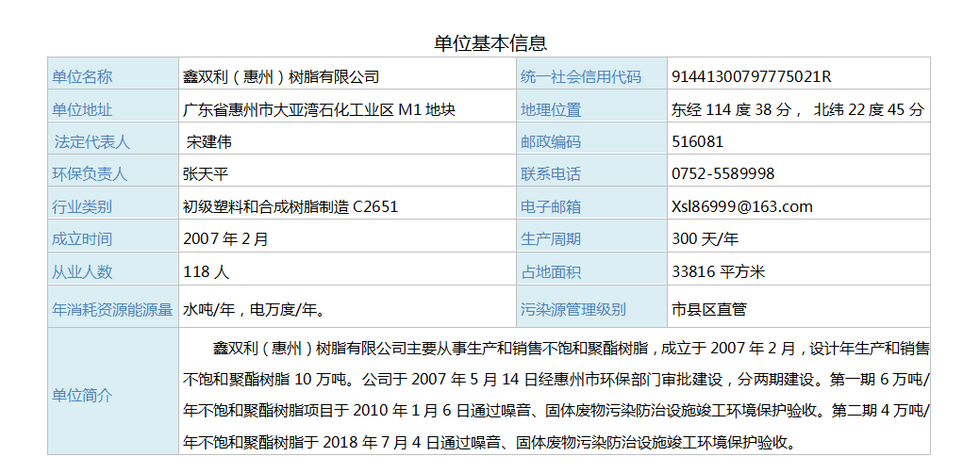Select the postal code 516081
This screenshot has height=473, width=980.
[698, 142]
